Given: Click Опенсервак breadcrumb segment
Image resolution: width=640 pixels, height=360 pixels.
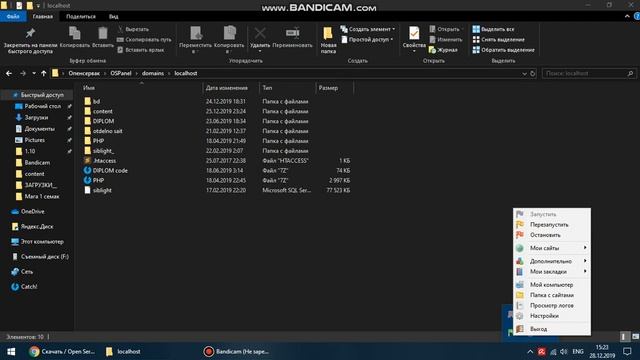Looking at the screenshot, I should pos(84,73).
